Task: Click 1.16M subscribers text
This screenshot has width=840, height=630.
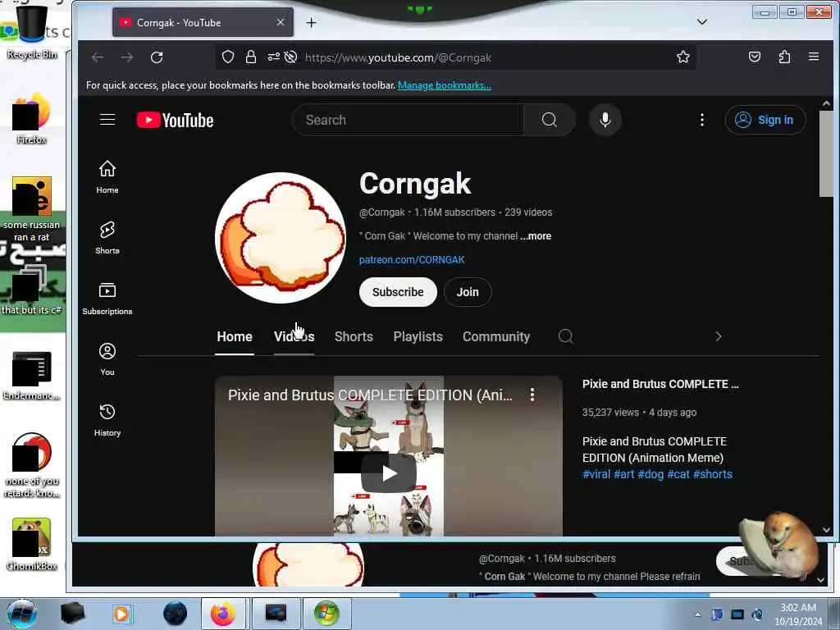Action: (x=454, y=212)
